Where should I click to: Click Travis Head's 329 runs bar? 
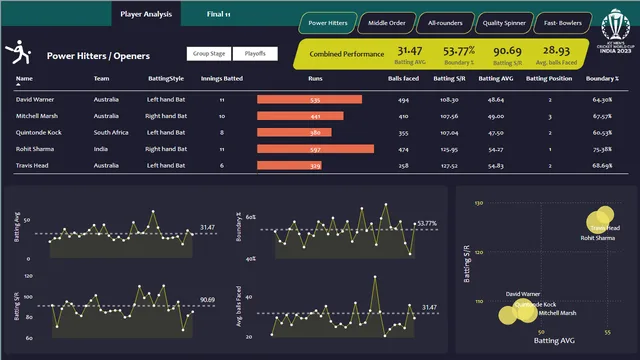point(289,165)
